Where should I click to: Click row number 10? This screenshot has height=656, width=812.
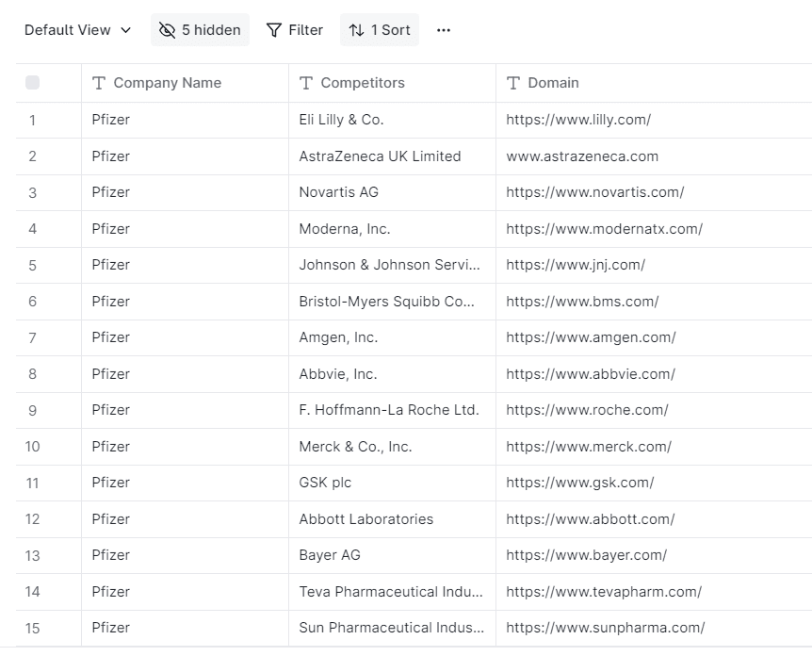[33, 447]
